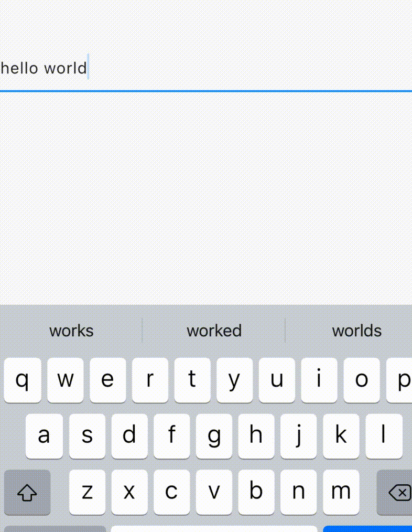The width and height of the screenshot is (412, 532).
Task: Tap the r key
Action: click(x=150, y=380)
